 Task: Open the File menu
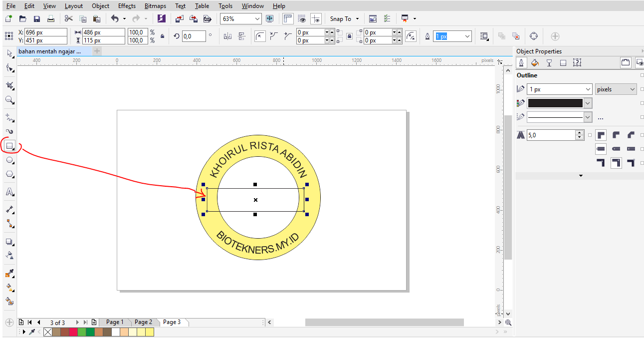(x=11, y=6)
